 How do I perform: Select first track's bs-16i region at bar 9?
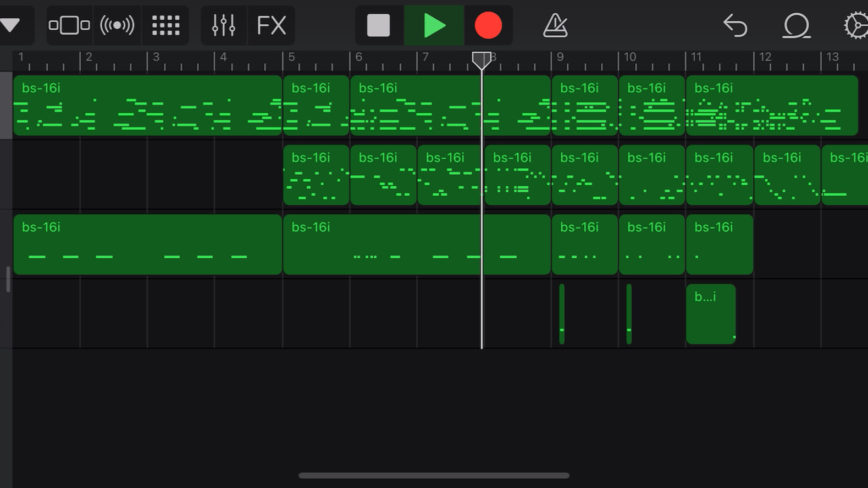[585, 106]
